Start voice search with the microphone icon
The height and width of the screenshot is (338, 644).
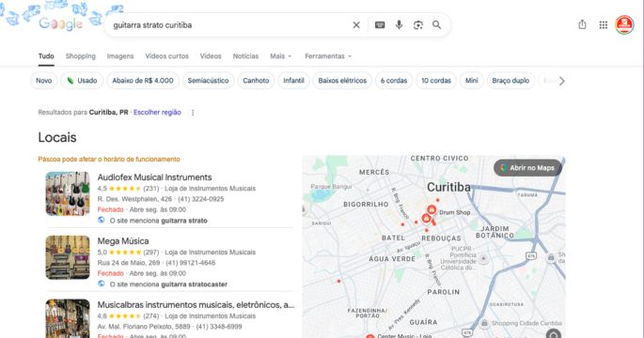[399, 25]
